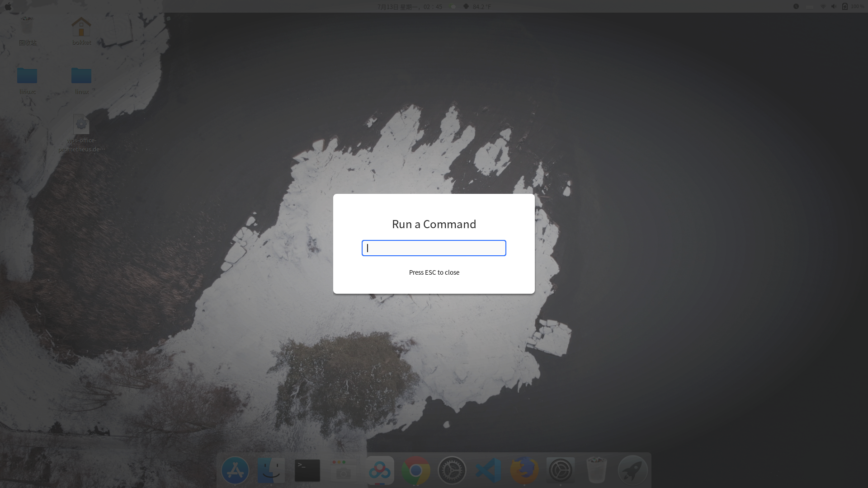Open the Apple logo menu
Viewport: 868px width, 488px height.
(8, 6)
